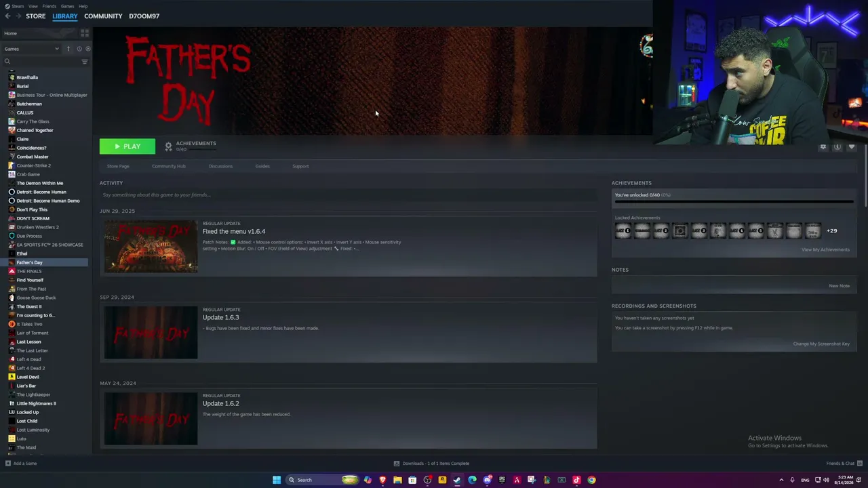Viewport: 868px width, 488px height.
Task: Open Microsoft Edge from the taskbar
Action: point(472,480)
